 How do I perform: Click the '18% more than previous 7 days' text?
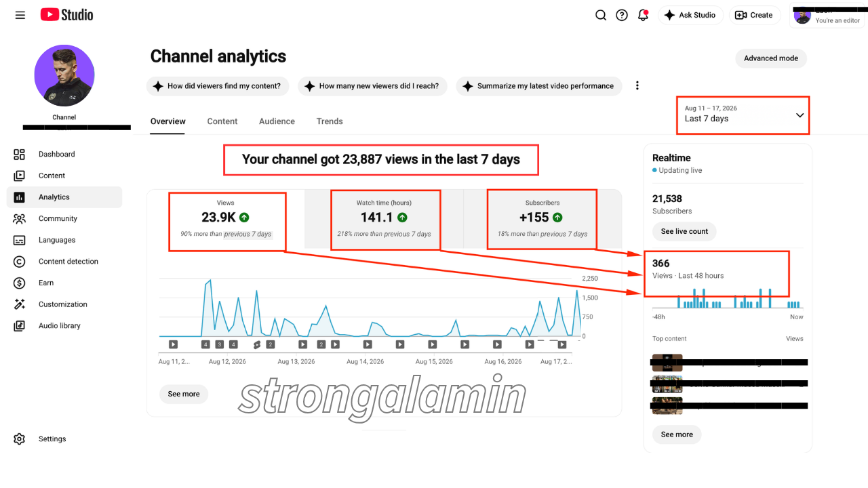coord(542,234)
